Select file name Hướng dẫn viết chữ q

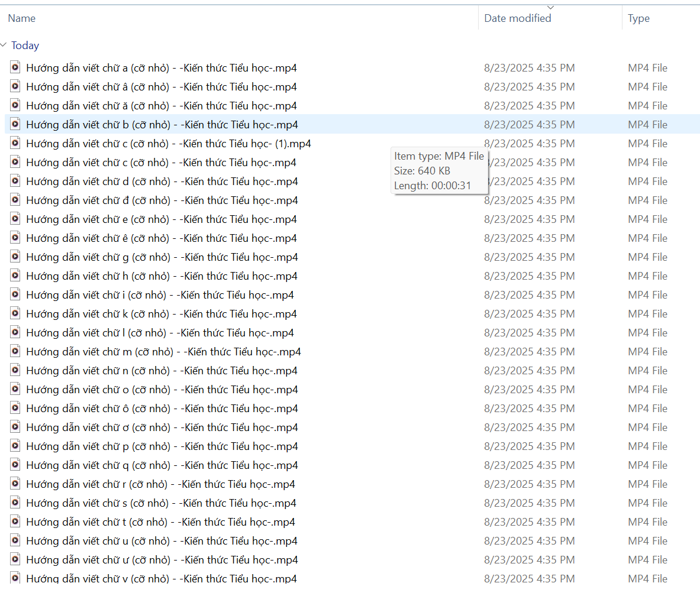pyautogui.click(x=161, y=465)
